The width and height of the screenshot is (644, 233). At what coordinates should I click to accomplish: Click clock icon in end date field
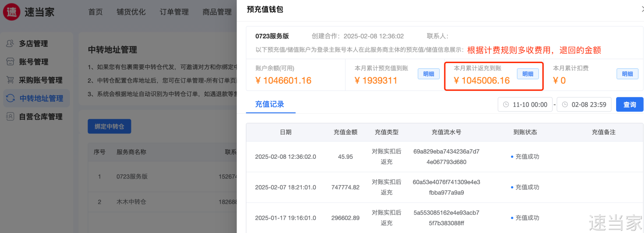pos(565,105)
